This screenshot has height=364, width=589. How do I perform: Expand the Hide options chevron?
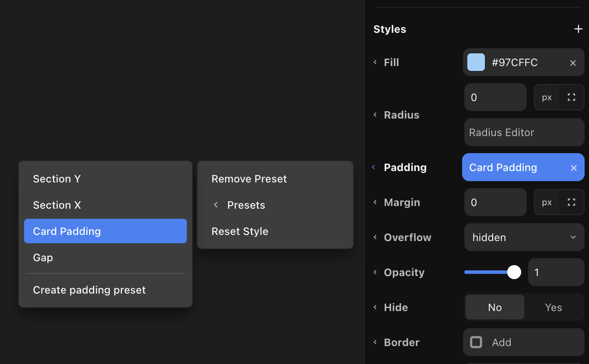pos(375,307)
